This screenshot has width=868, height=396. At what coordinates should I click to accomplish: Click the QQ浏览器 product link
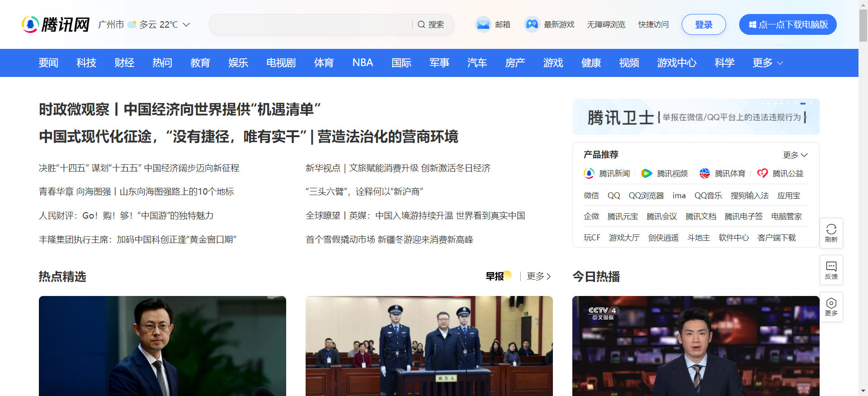(646, 196)
